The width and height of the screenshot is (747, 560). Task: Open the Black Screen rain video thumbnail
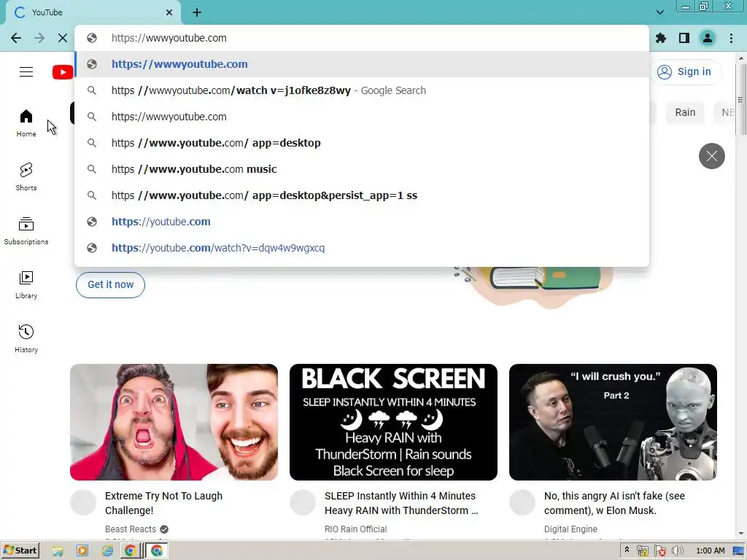(x=393, y=422)
